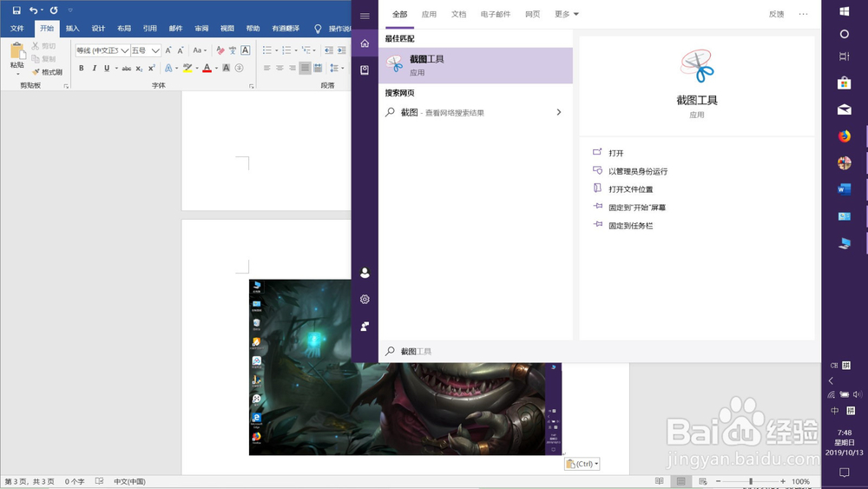Select the 应用 search filter tab
Viewport: 868px width, 489px height.
(429, 15)
